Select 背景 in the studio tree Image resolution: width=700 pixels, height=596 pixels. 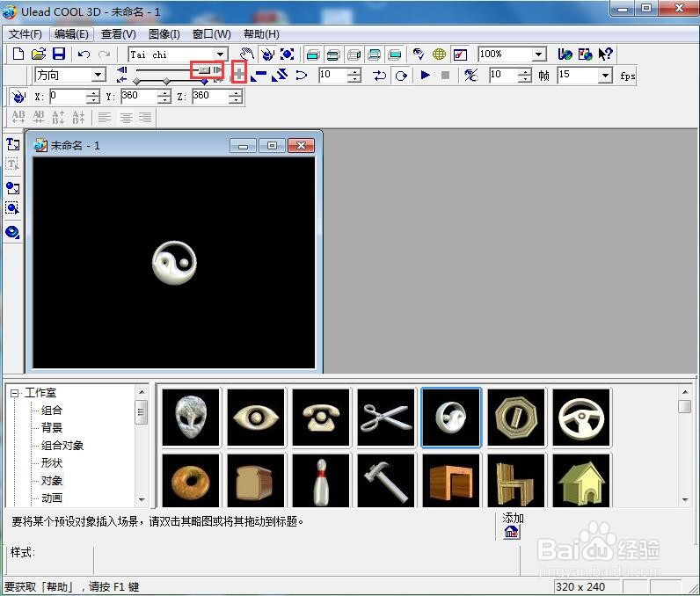tap(52, 428)
